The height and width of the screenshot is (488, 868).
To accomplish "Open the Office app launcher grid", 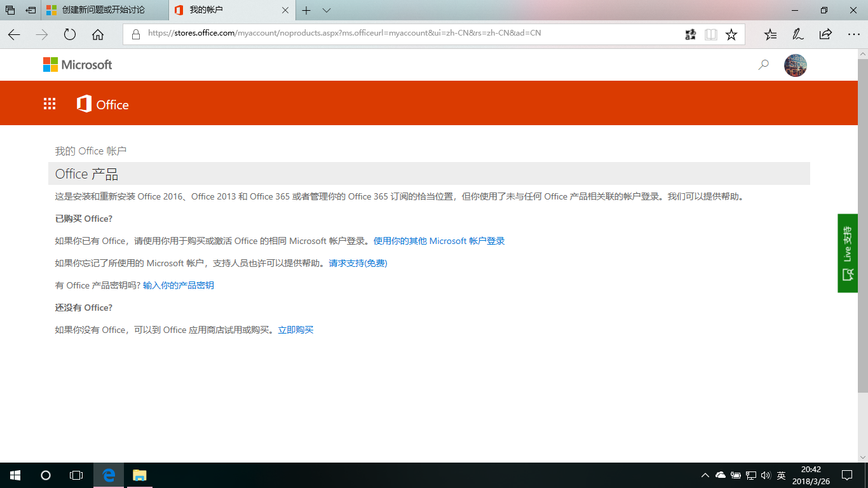I will point(50,104).
